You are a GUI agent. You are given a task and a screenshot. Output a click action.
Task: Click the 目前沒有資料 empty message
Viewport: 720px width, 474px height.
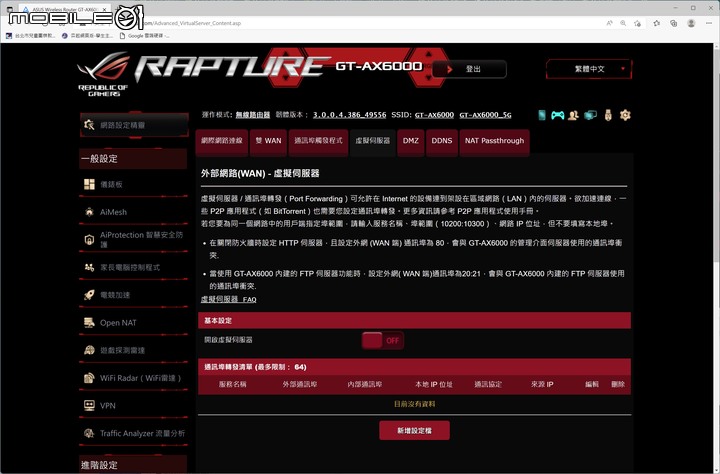click(x=414, y=404)
